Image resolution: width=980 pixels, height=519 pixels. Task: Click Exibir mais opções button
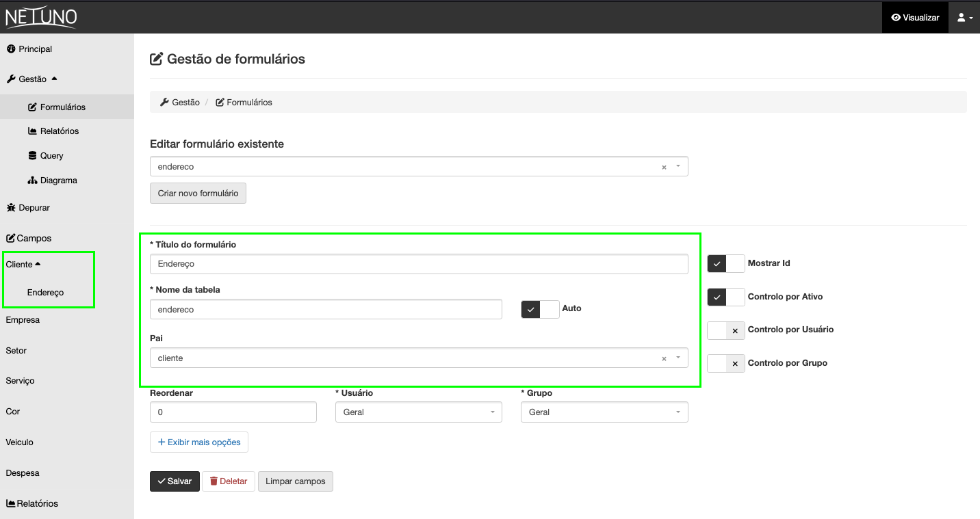pos(198,442)
